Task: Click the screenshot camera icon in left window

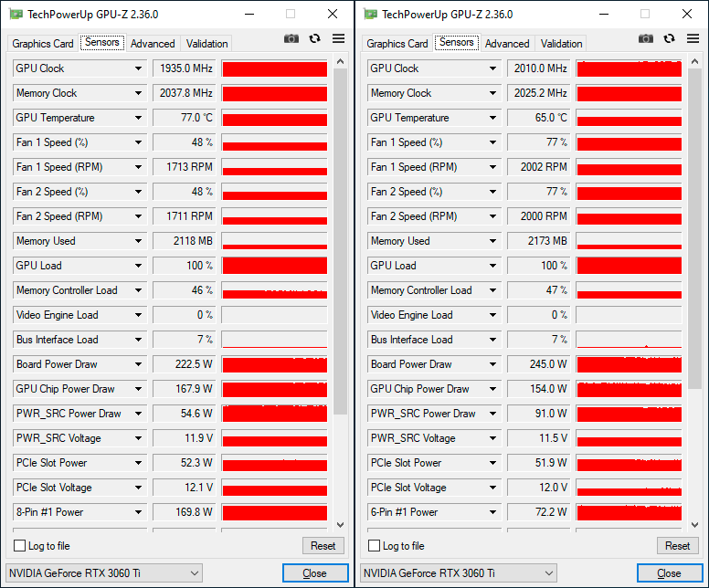Action: (x=291, y=38)
